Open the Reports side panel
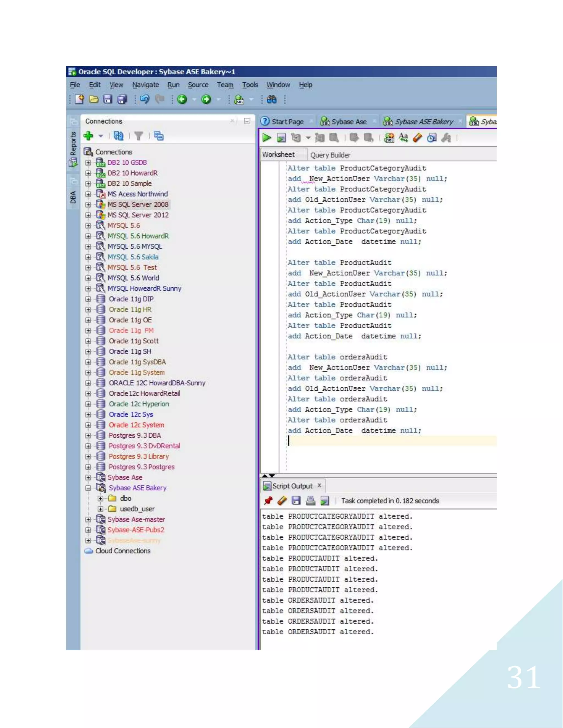Viewport: 563px width, 728px height. (73, 144)
